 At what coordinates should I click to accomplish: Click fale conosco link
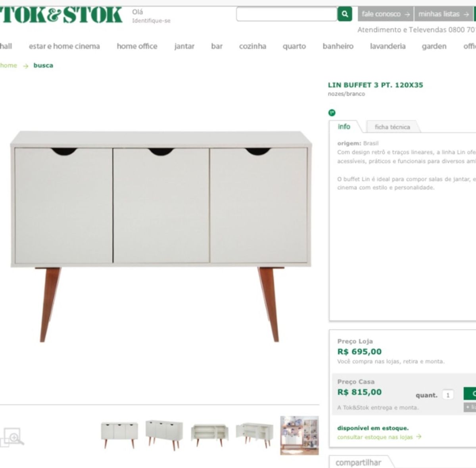tap(386, 14)
